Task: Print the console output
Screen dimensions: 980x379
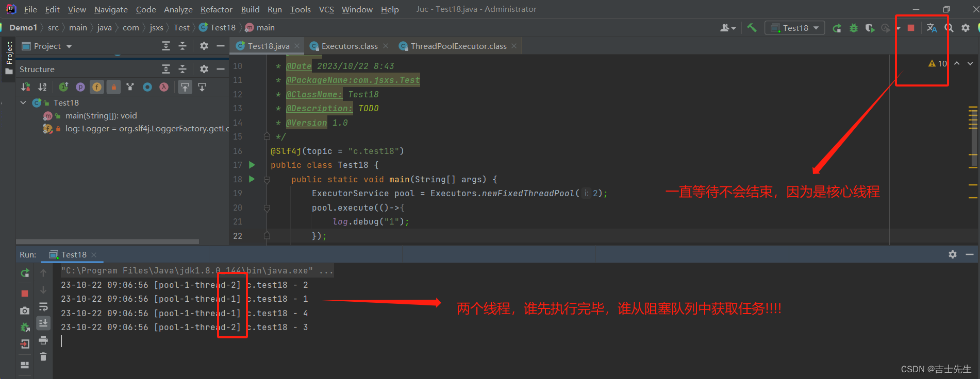Action: [43, 340]
